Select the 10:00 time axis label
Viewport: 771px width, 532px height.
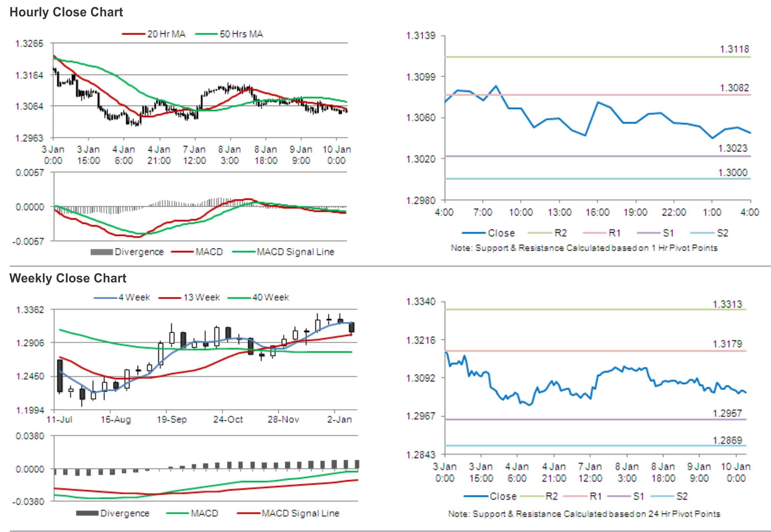[521, 213]
